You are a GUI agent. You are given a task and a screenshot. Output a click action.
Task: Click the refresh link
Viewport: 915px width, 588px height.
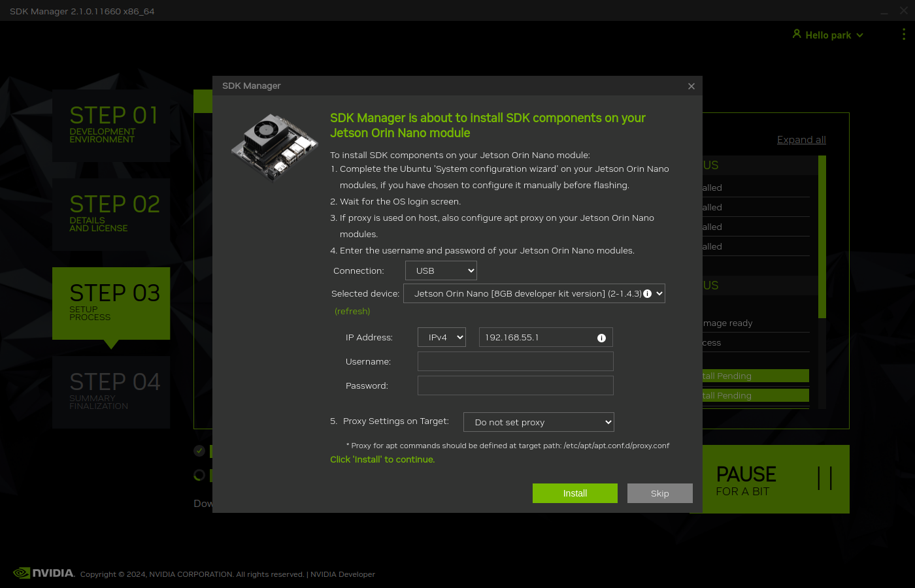352,311
